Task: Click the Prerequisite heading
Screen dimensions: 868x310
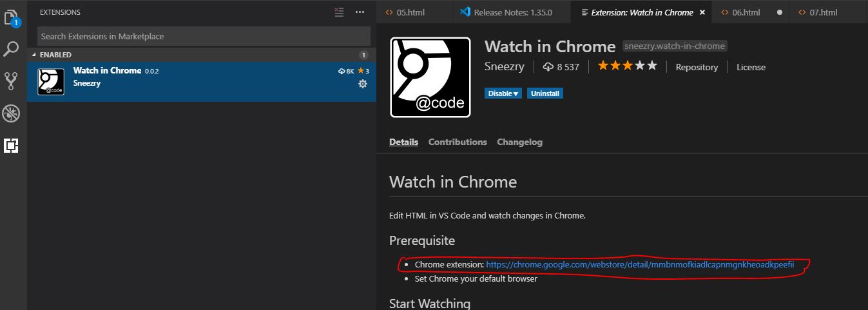Action: [x=422, y=241]
